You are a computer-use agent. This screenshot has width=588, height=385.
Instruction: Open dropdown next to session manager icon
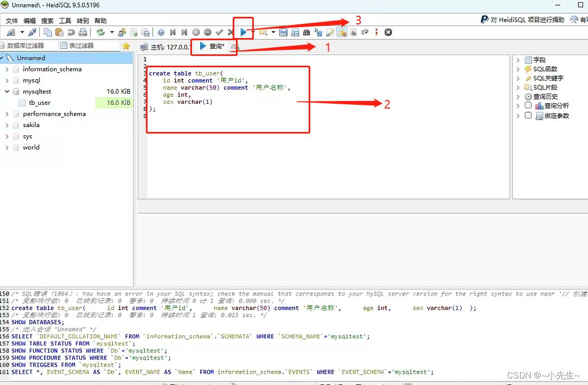[22, 33]
